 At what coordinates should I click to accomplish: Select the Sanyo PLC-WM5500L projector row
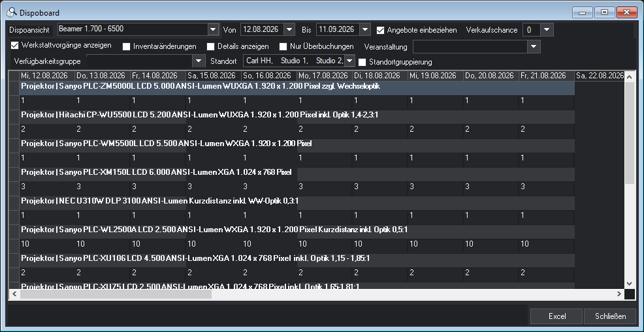coord(297,145)
